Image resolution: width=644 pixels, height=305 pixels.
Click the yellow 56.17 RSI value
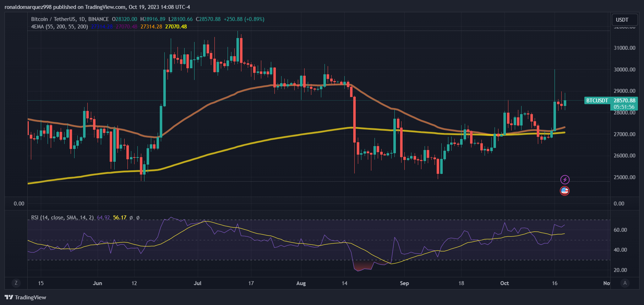pos(120,218)
